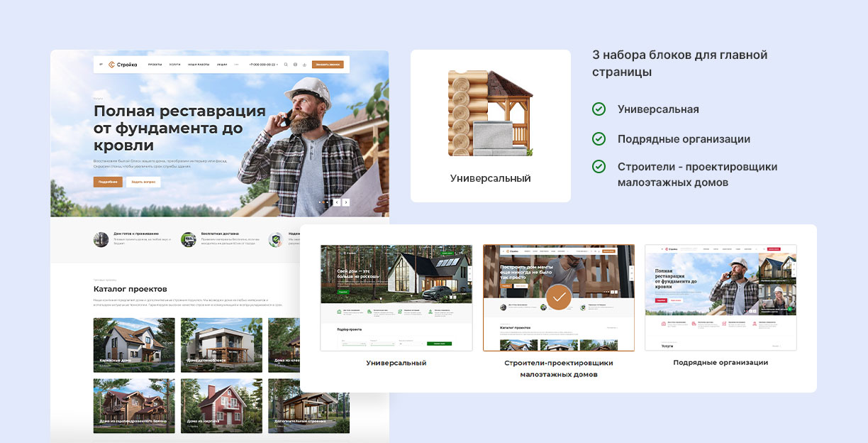Image resolution: width=868 pixels, height=443 pixels.
Task: Toggle the check next to 'Подрядные организации'
Action: pyautogui.click(x=599, y=139)
